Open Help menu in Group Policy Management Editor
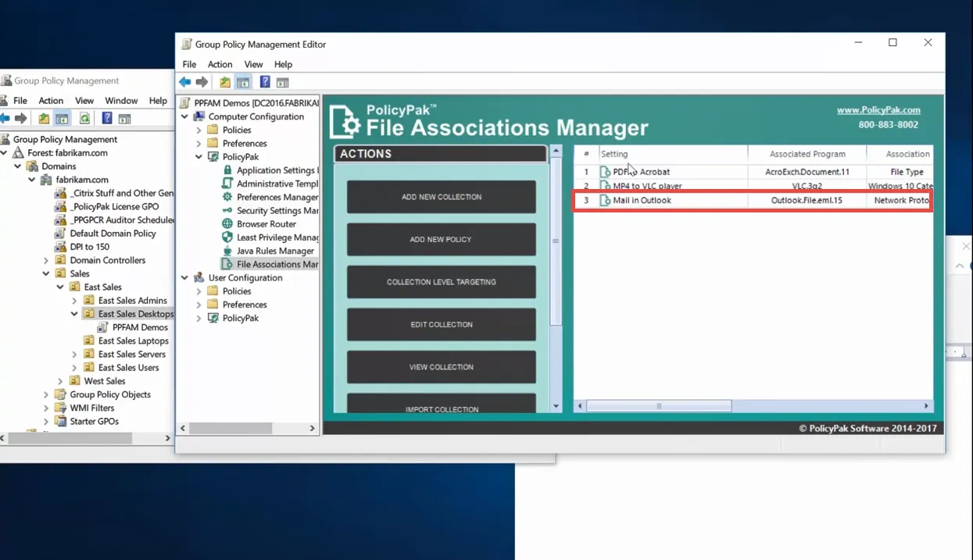973x560 pixels. coord(283,64)
